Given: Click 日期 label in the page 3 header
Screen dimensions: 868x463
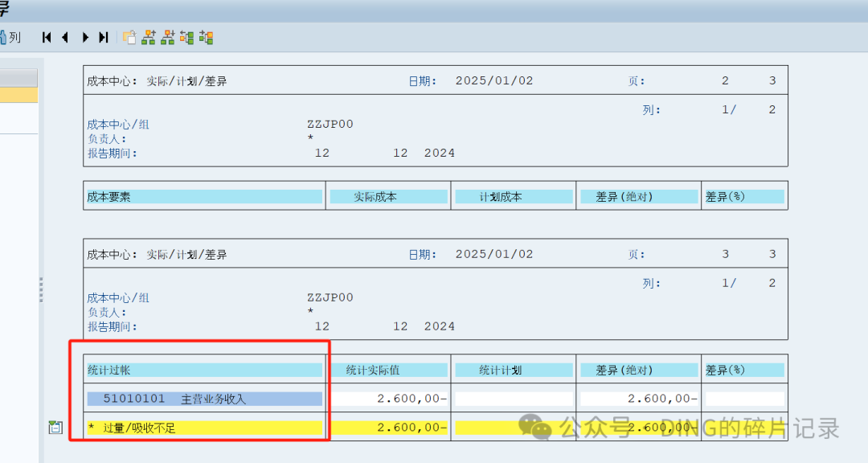Looking at the screenshot, I should [423, 255].
